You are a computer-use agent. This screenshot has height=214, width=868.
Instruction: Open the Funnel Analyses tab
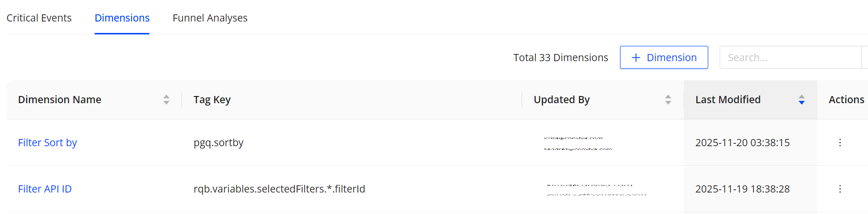[210, 18]
